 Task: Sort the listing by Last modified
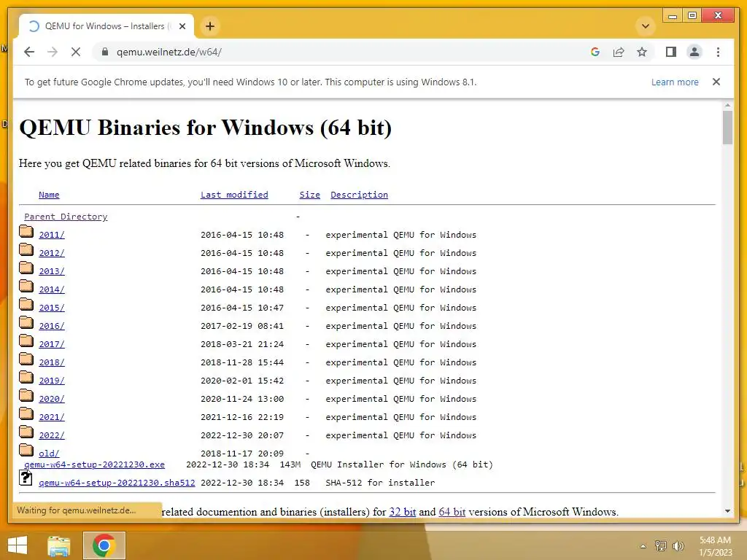[234, 195]
